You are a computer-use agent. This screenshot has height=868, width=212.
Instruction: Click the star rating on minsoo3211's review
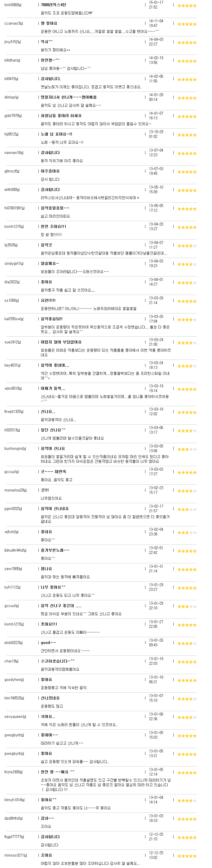coord(187,856)
